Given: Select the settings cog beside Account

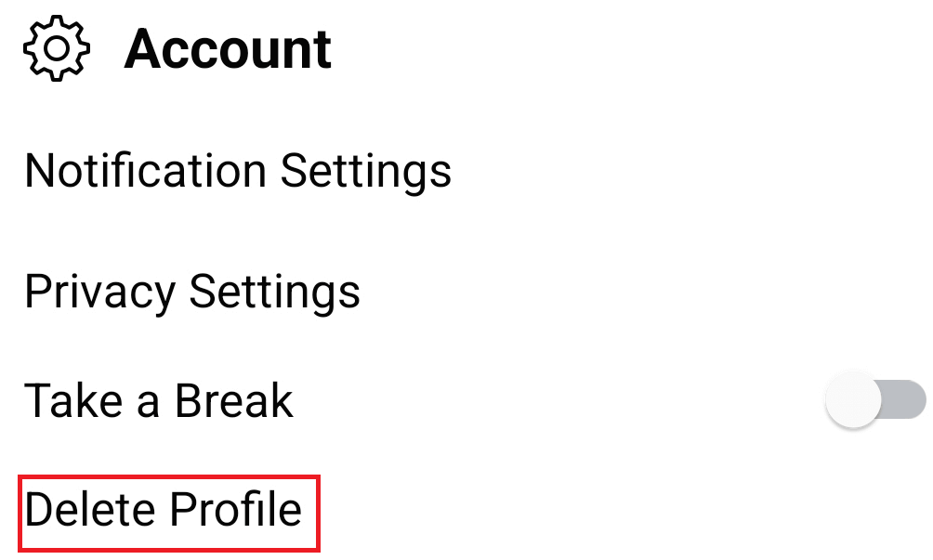Looking at the screenshot, I should (x=57, y=49).
